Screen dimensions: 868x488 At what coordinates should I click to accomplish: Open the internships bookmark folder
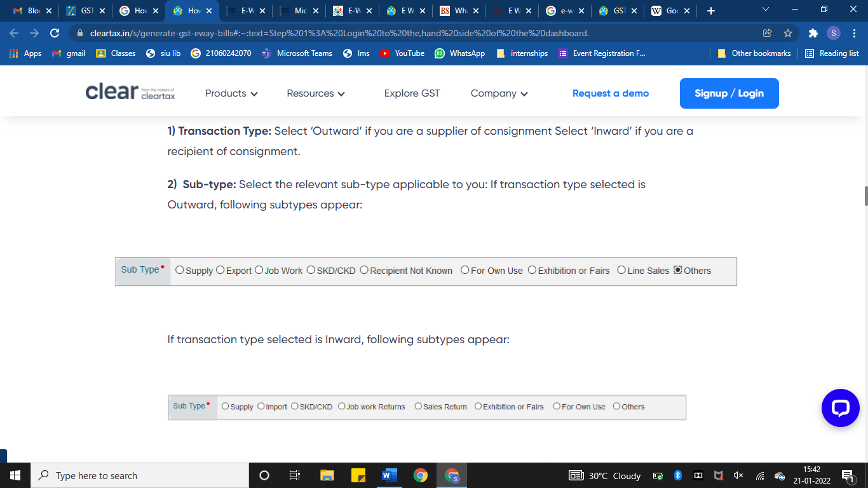522,53
